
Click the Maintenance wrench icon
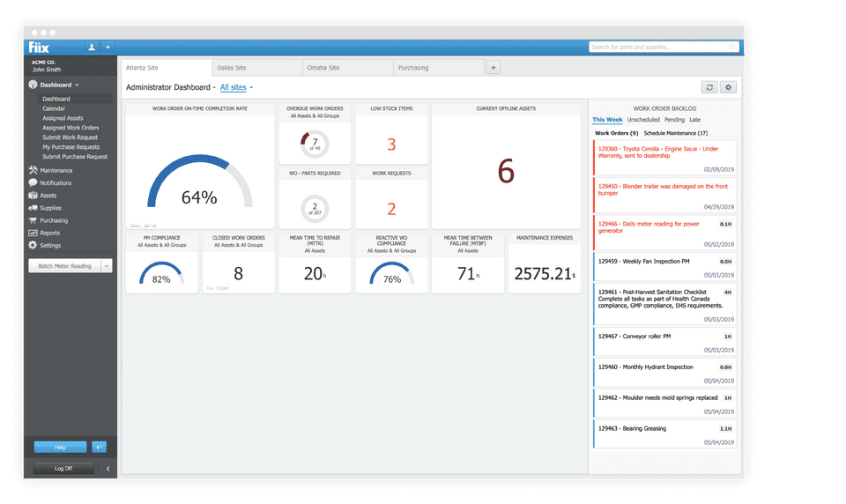[x=33, y=170]
